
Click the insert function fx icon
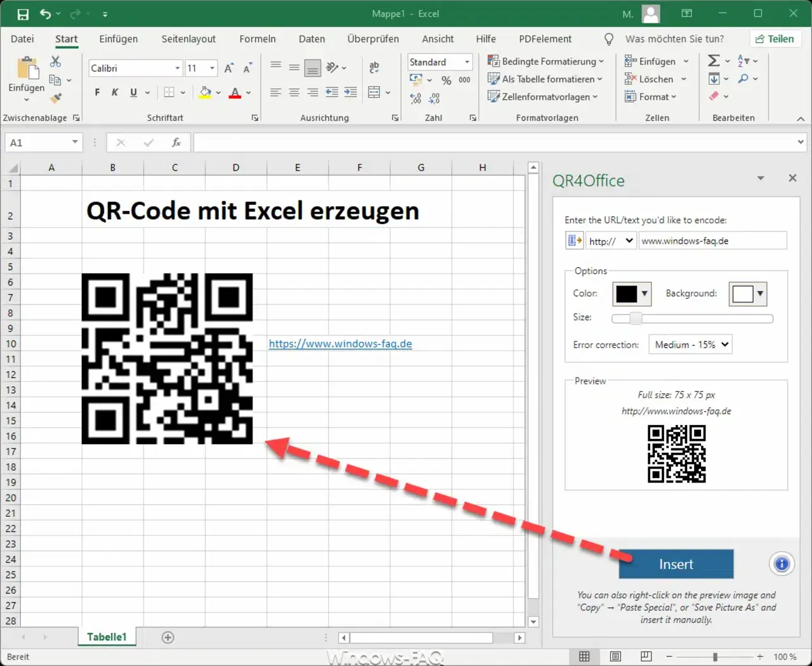click(176, 143)
